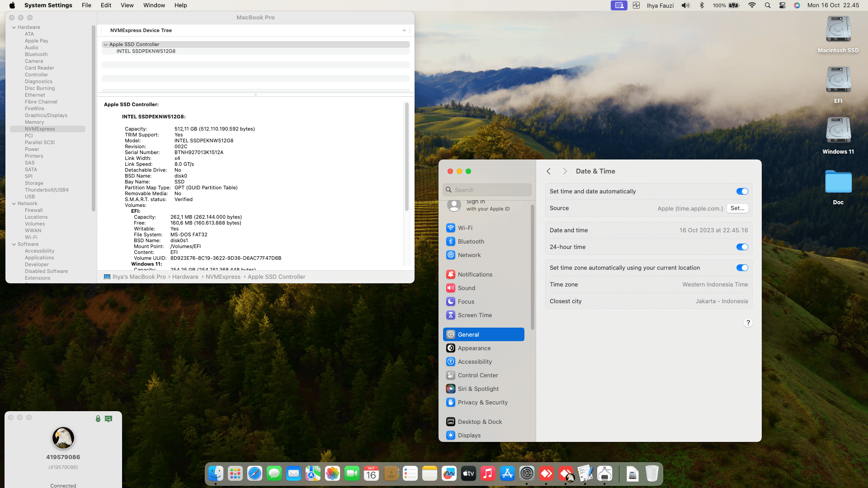Select the Windows 11 desktop drive
Screen dimensions: 868x488
pyautogui.click(x=838, y=136)
